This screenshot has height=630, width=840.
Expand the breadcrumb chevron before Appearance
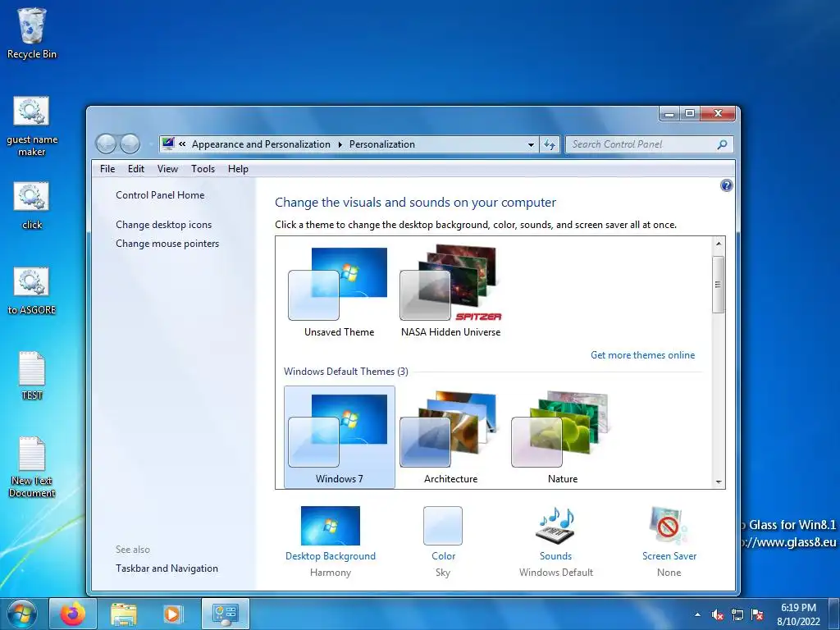182,144
